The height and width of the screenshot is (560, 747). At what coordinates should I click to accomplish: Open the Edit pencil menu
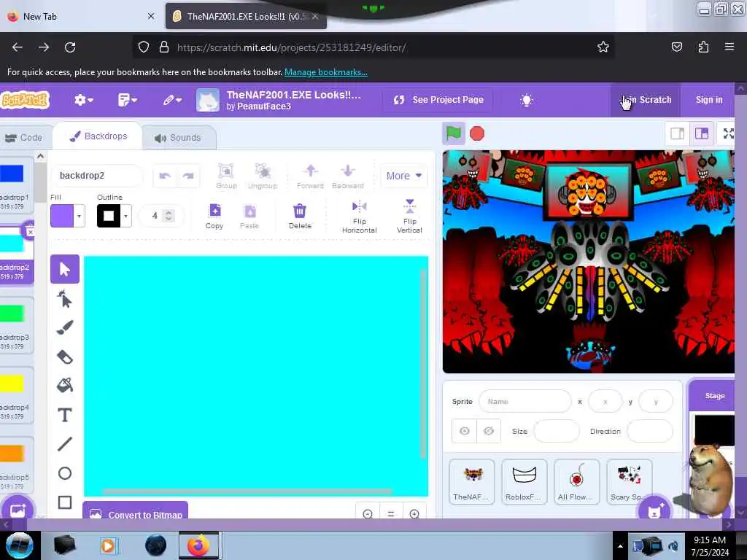pyautogui.click(x=172, y=100)
